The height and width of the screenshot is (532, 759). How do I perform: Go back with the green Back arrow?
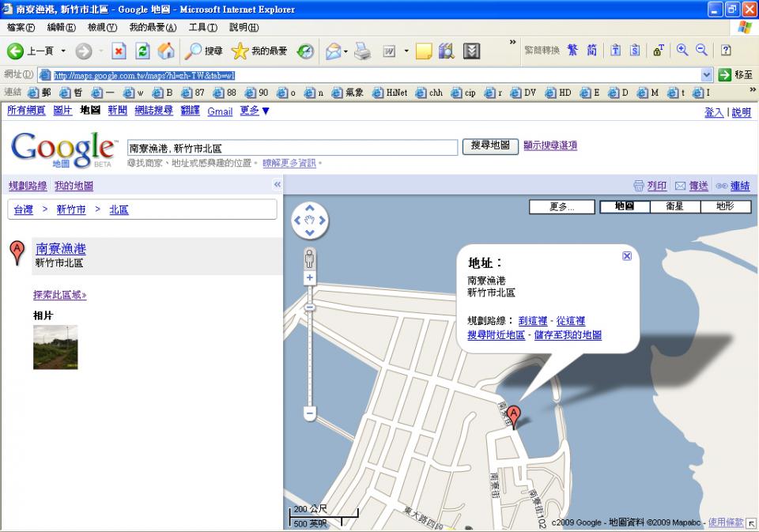15,51
